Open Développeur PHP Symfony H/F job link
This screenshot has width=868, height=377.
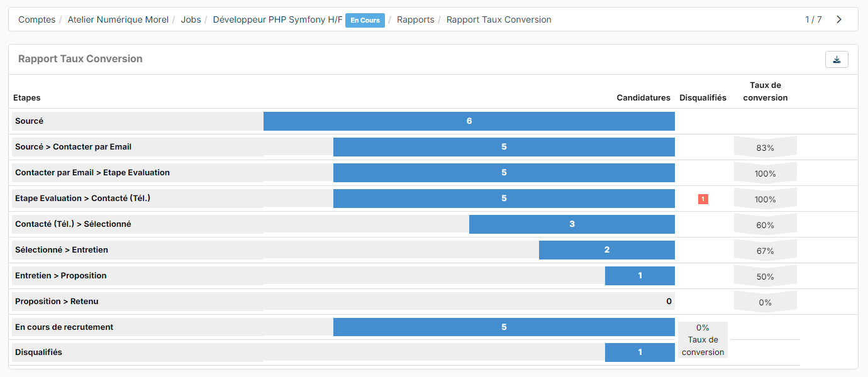pos(277,19)
